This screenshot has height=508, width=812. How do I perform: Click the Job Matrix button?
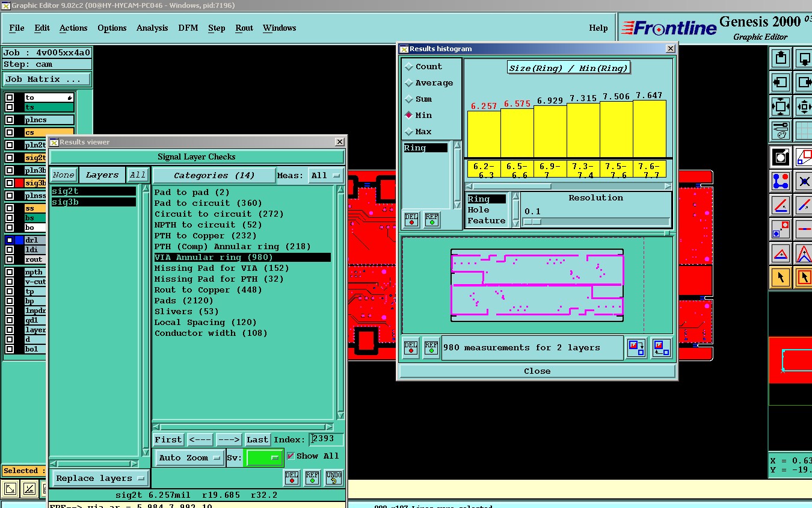coord(47,79)
